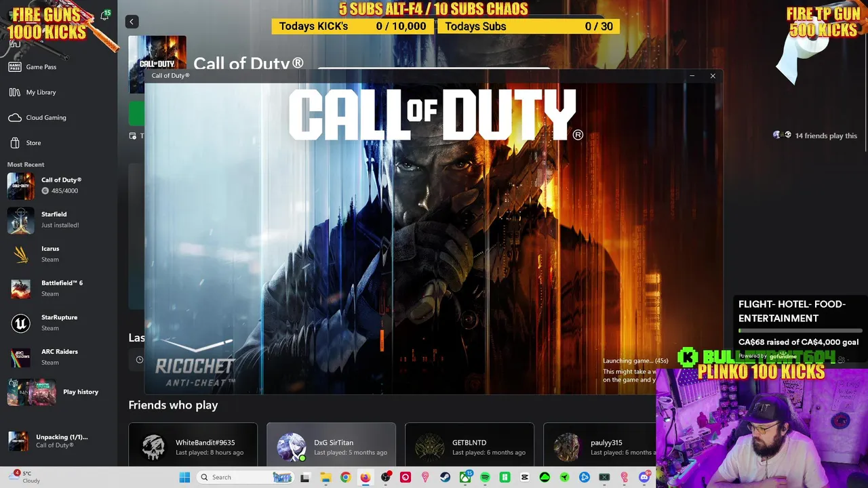This screenshot has width=868, height=488.
Task: Click the My Library books icon
Action: click(x=14, y=92)
